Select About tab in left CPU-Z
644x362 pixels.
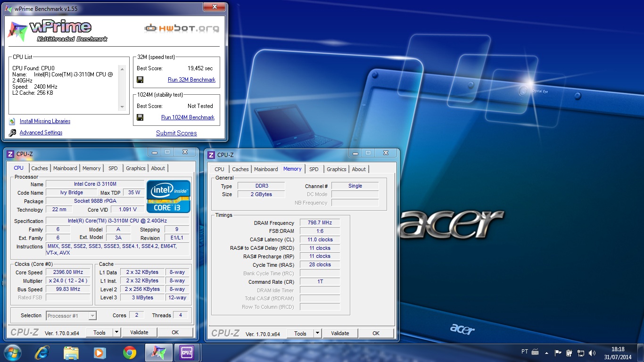click(158, 168)
